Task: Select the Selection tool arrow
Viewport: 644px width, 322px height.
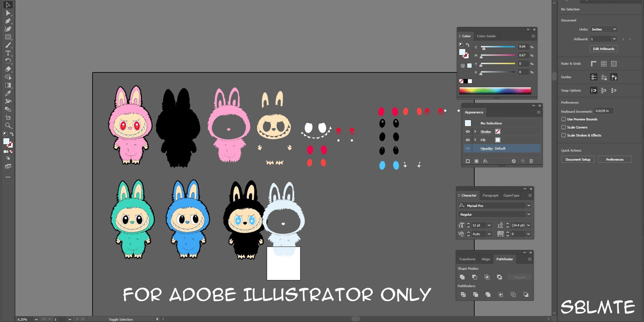Action: (x=8, y=5)
